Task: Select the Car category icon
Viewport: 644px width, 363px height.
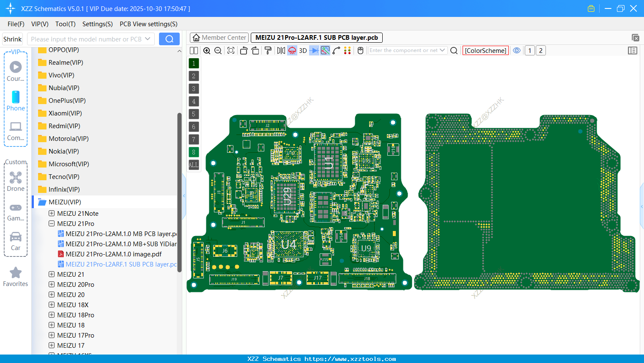Action: point(16,241)
